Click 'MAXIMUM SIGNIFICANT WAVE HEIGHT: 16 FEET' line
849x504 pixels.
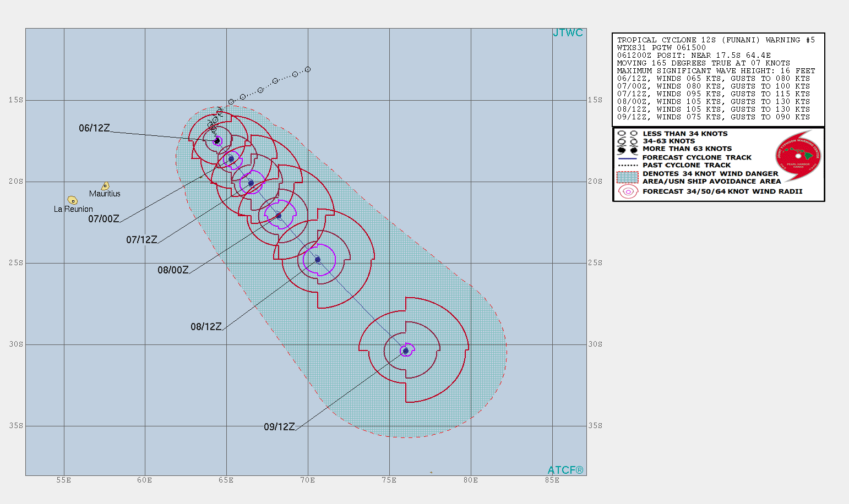click(716, 71)
